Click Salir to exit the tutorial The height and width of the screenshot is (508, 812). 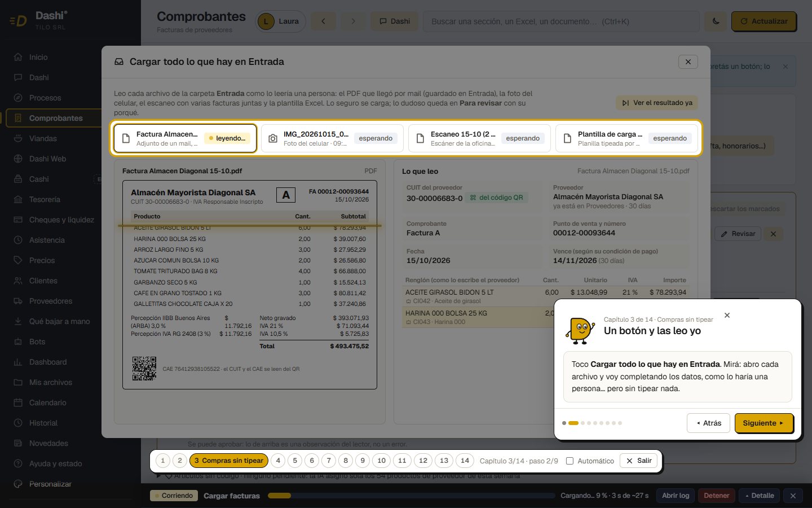click(x=638, y=461)
